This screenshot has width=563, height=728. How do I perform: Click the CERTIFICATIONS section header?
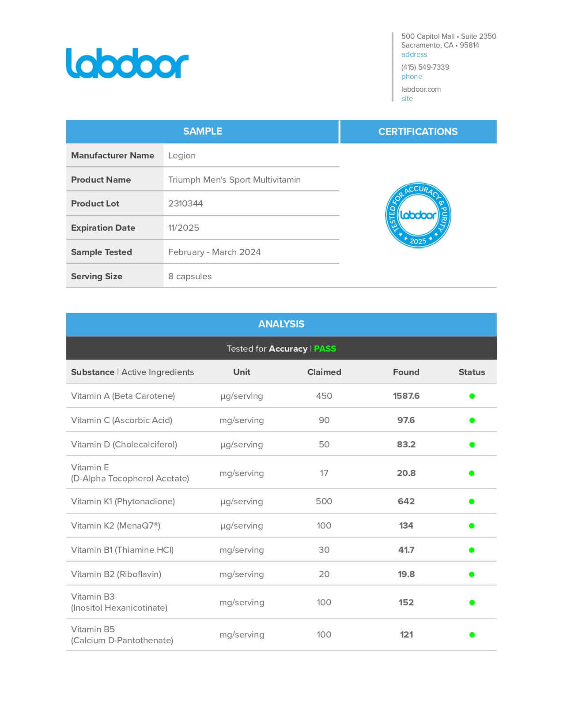coord(418,131)
